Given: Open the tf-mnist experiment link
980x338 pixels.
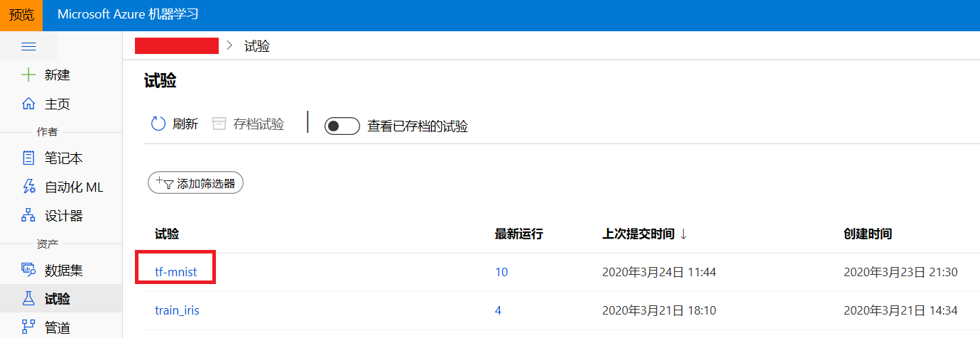Looking at the screenshot, I should pos(176,272).
